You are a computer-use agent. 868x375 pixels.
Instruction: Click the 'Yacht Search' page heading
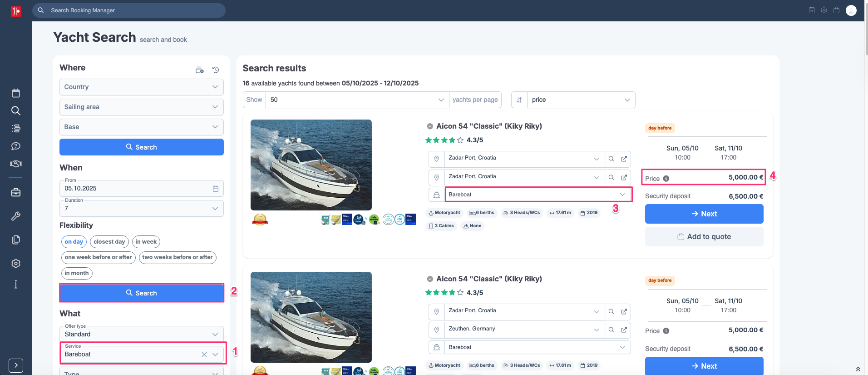coord(94,37)
